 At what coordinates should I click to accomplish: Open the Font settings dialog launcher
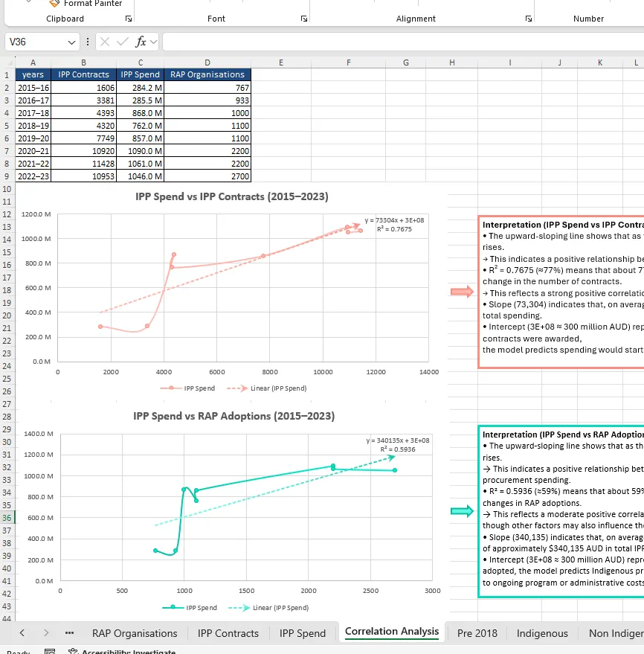[x=304, y=19]
